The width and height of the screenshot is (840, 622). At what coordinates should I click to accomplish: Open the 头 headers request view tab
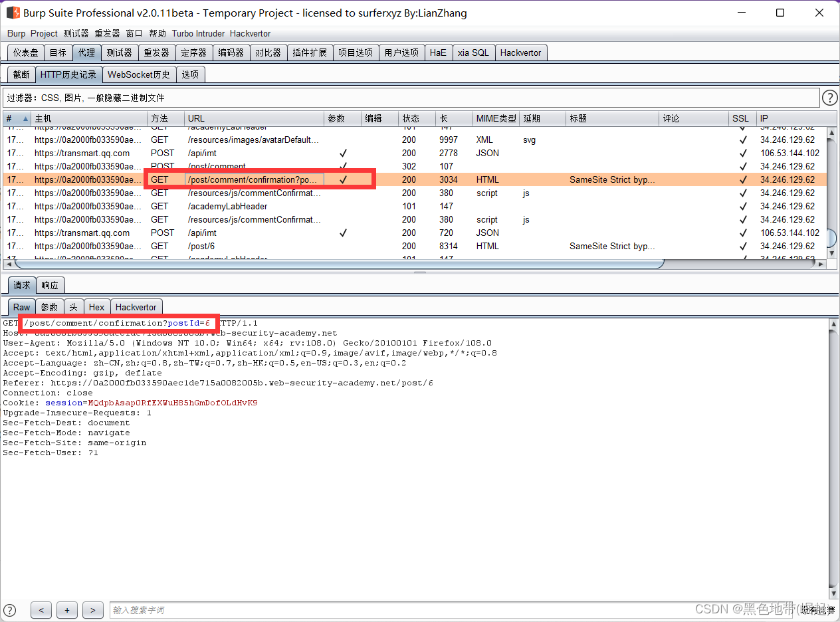(x=74, y=307)
